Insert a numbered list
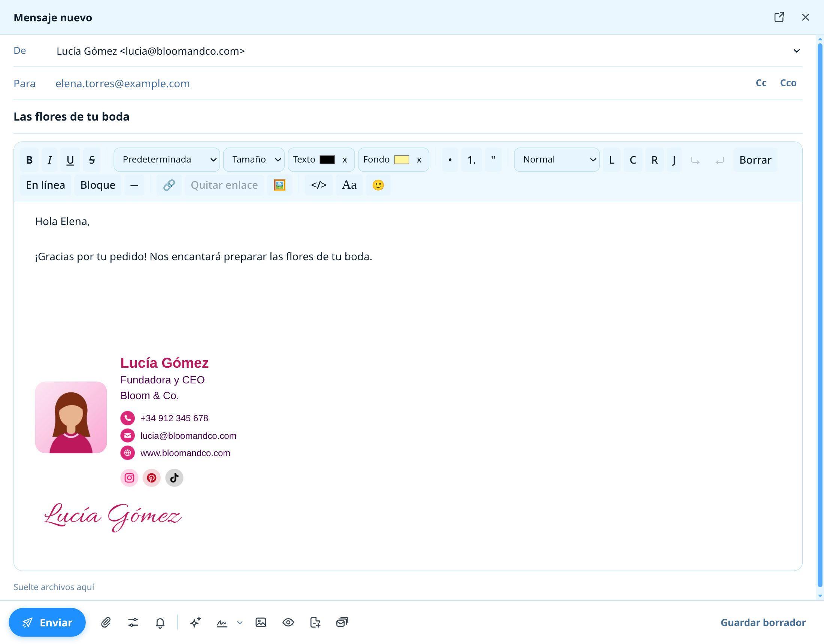The image size is (824, 644). click(x=472, y=160)
